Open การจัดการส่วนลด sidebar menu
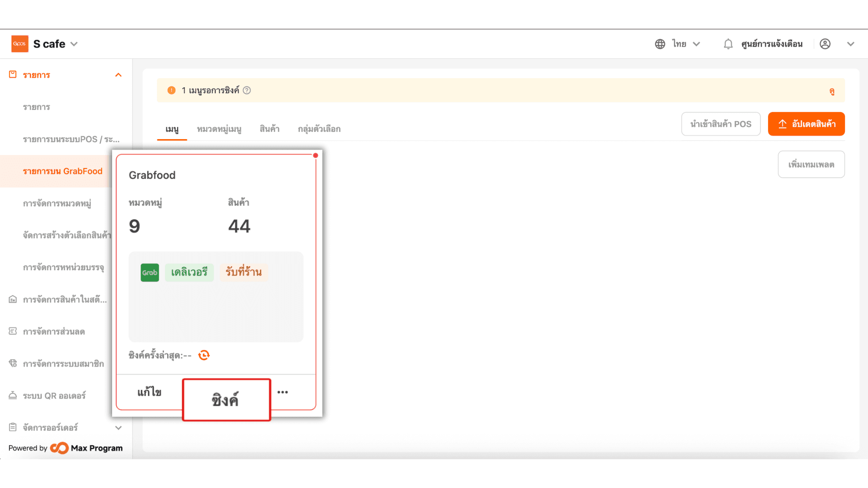 [x=54, y=332]
